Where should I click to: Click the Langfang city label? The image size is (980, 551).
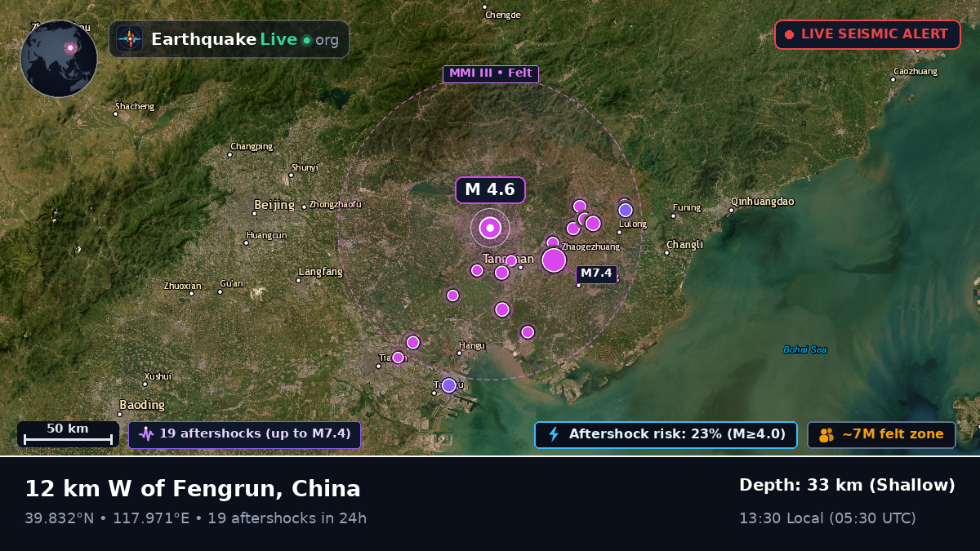(x=321, y=272)
